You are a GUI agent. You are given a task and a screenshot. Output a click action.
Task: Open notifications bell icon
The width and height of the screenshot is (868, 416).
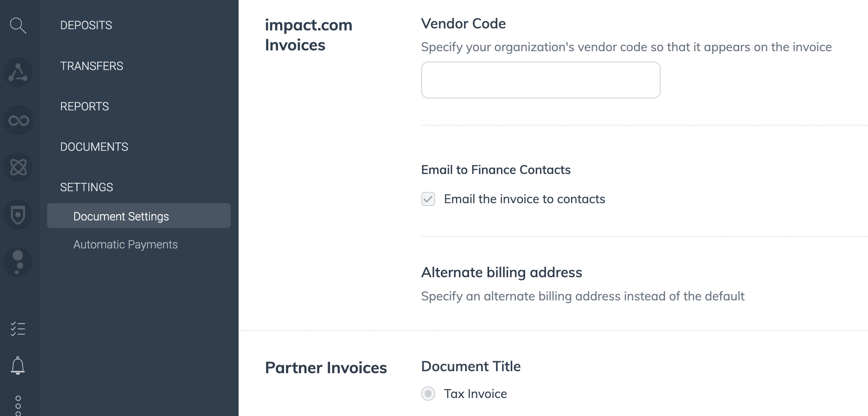click(x=18, y=365)
